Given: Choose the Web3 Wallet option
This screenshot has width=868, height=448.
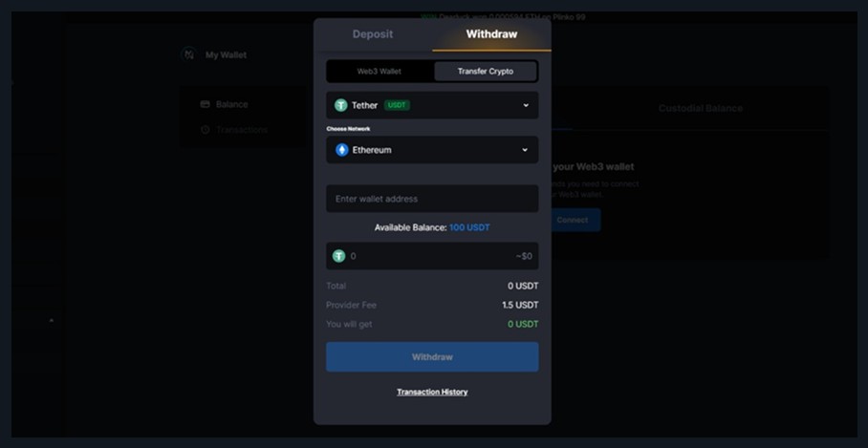Looking at the screenshot, I should [x=380, y=72].
